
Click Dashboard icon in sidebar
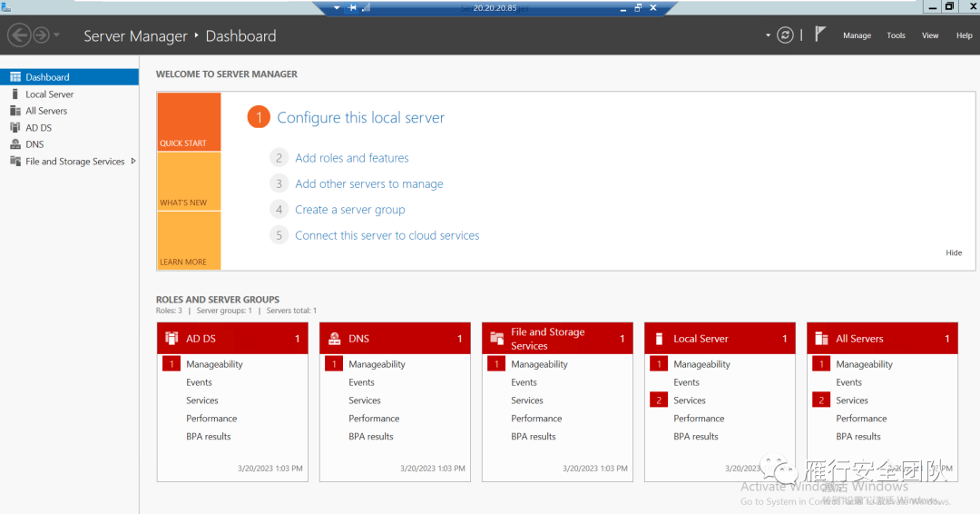pyautogui.click(x=15, y=77)
